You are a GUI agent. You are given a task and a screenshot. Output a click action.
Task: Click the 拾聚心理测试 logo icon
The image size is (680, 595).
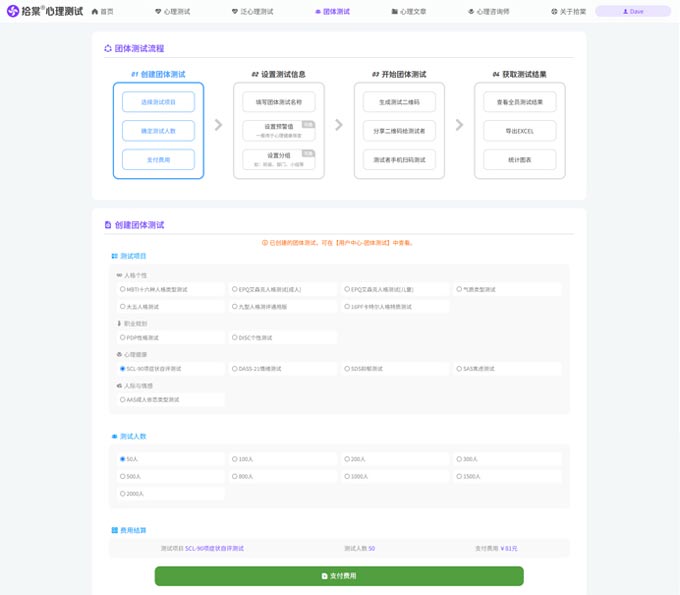click(13, 11)
